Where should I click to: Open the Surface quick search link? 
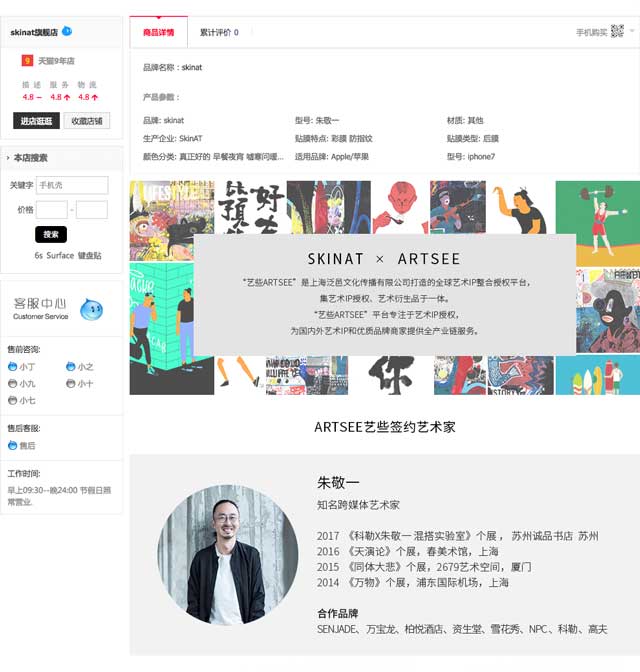coord(60,255)
